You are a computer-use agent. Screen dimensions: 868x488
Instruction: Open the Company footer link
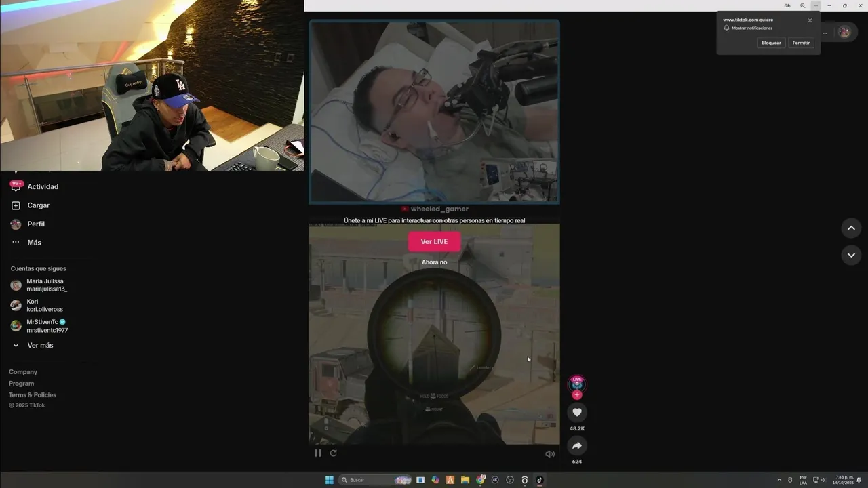23,372
